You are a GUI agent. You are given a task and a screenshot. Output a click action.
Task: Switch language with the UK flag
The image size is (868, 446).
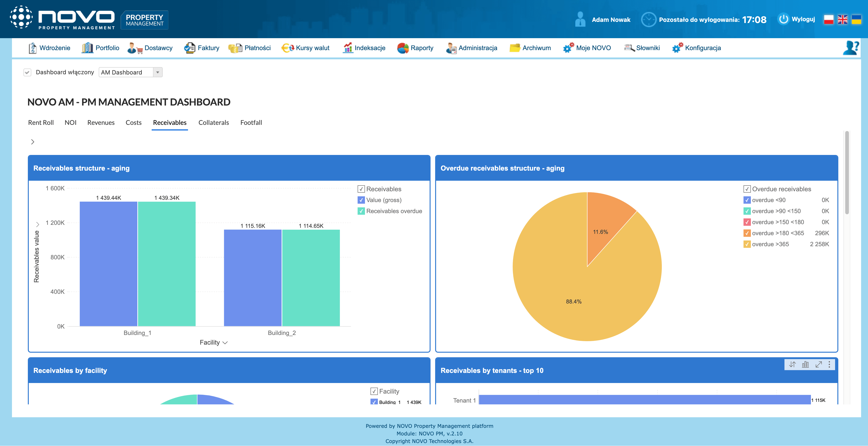point(842,20)
